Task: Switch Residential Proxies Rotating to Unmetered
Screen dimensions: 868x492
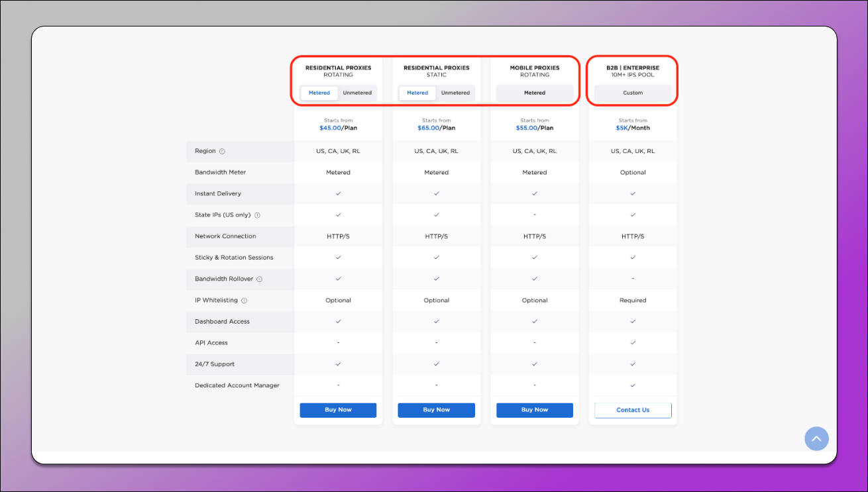Action: [357, 93]
